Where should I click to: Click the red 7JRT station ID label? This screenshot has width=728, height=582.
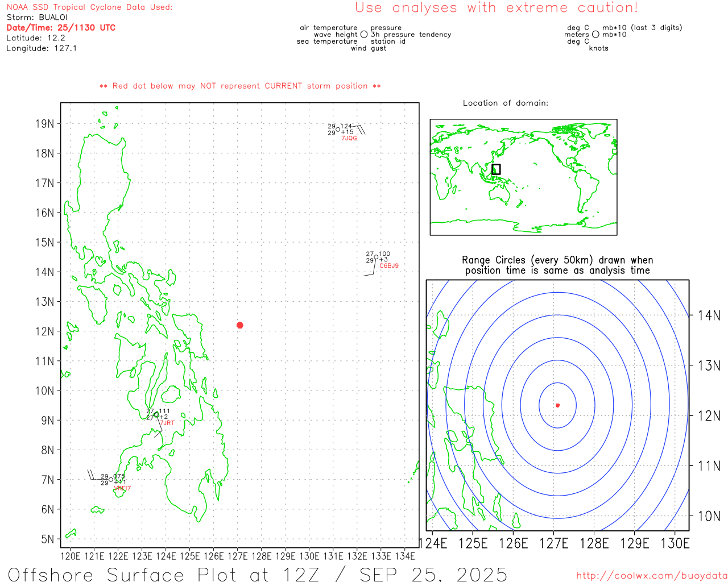point(167,423)
